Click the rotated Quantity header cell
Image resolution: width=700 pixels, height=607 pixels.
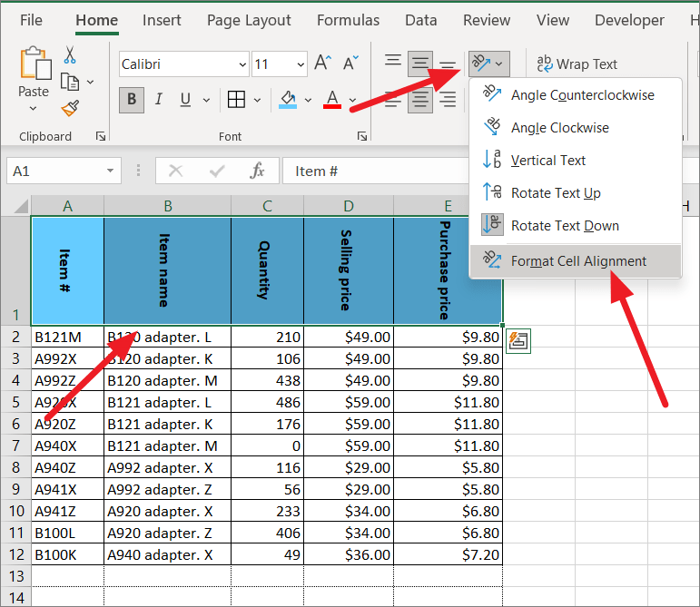tap(267, 270)
